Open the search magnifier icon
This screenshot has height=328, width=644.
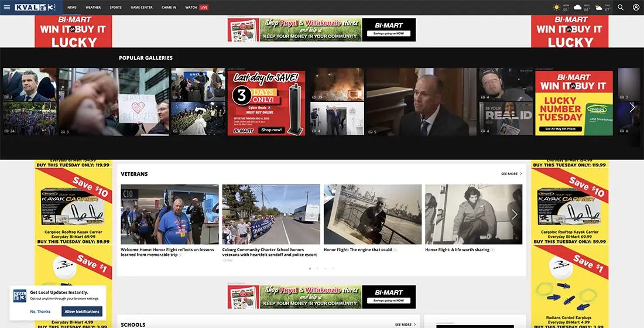click(x=621, y=8)
